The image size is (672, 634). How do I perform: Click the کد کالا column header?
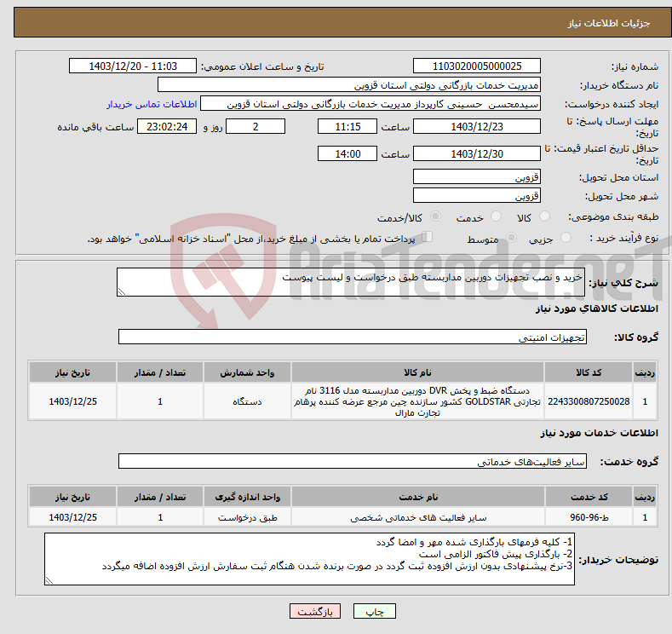589,372
